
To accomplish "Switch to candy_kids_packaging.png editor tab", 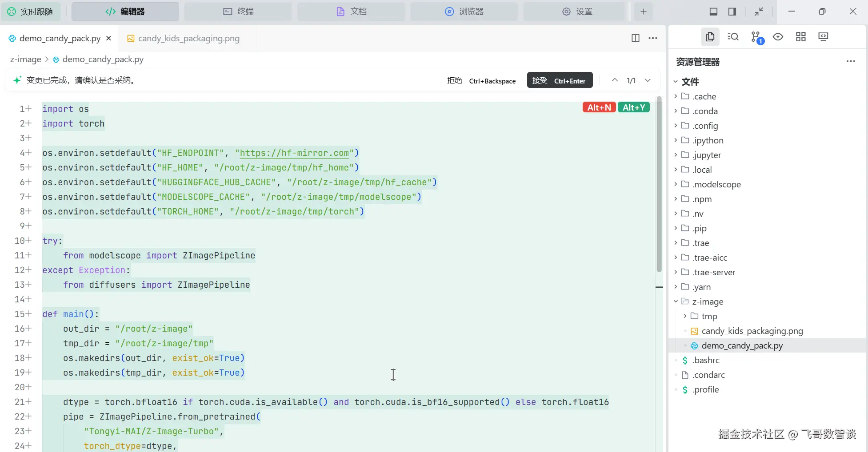I will point(188,39).
